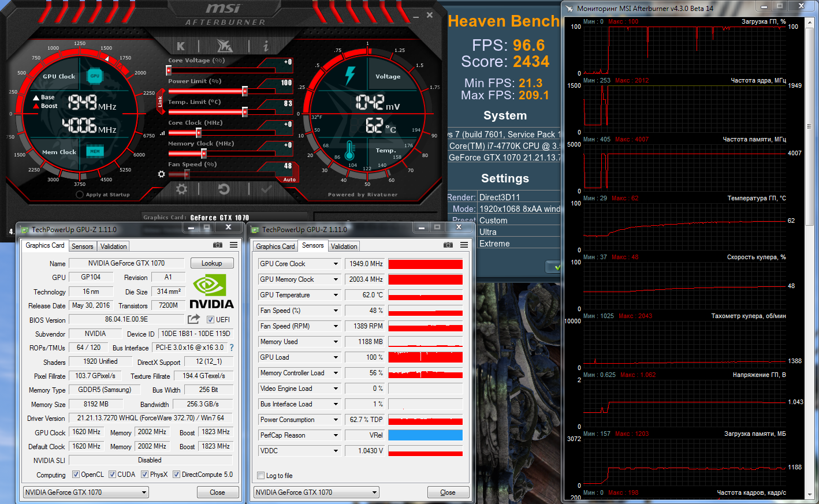Screen dimensions: 819x504
Task: Open the PerfCap Reason sensor dropdown
Action: pos(336,435)
